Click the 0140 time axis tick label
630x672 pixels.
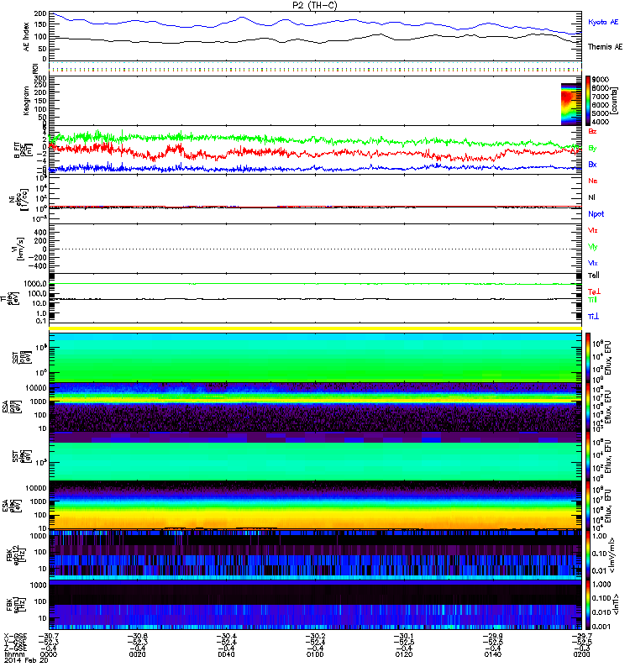coord(493,654)
